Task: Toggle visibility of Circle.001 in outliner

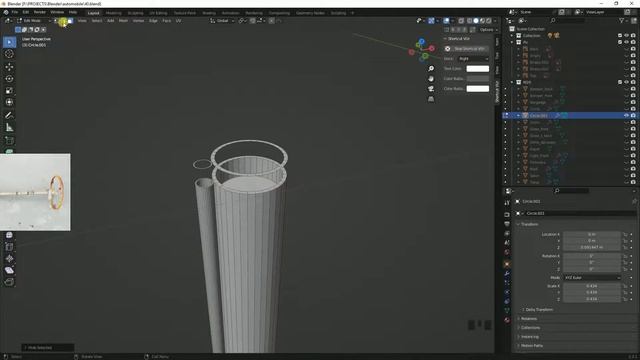Action: tap(626, 116)
